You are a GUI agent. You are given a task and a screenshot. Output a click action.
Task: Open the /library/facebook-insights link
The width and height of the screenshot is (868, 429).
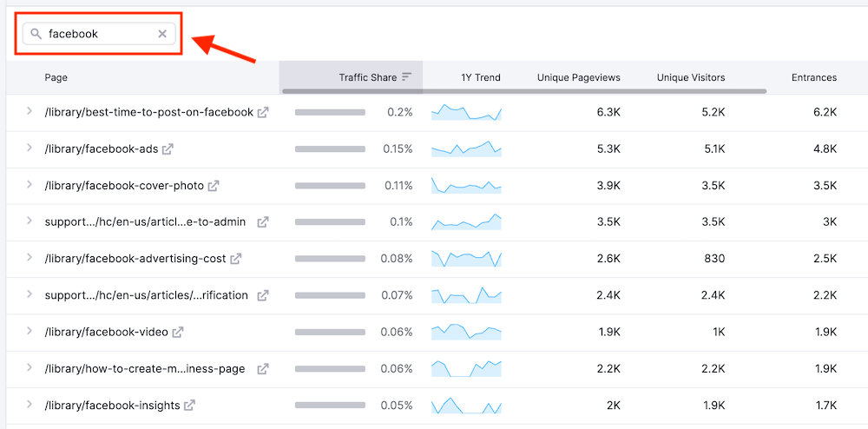[112, 406]
